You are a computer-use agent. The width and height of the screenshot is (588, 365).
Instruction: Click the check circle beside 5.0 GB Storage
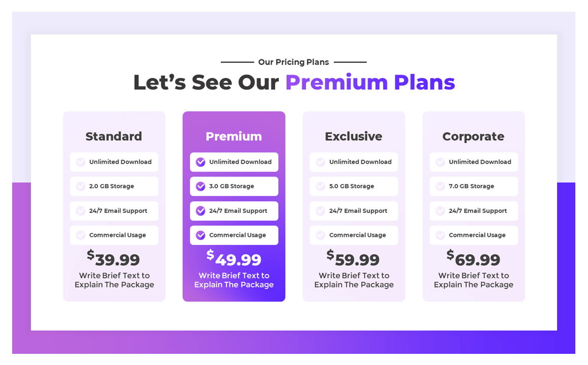pos(320,186)
